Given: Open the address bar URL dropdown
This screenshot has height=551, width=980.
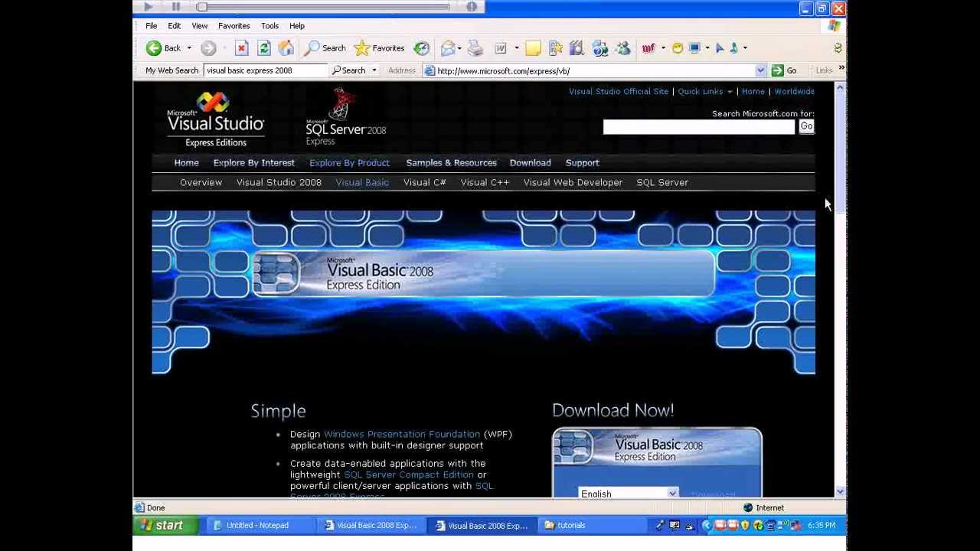Looking at the screenshot, I should pos(760,70).
